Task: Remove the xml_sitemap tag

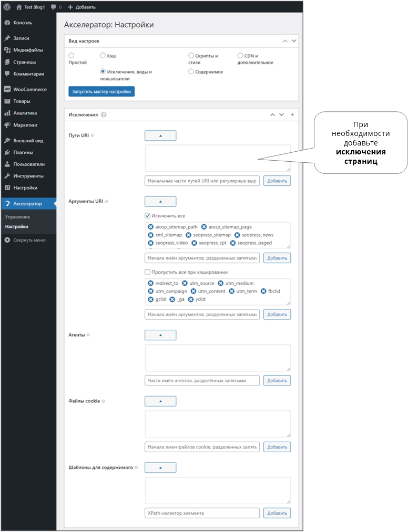Action: (150, 235)
